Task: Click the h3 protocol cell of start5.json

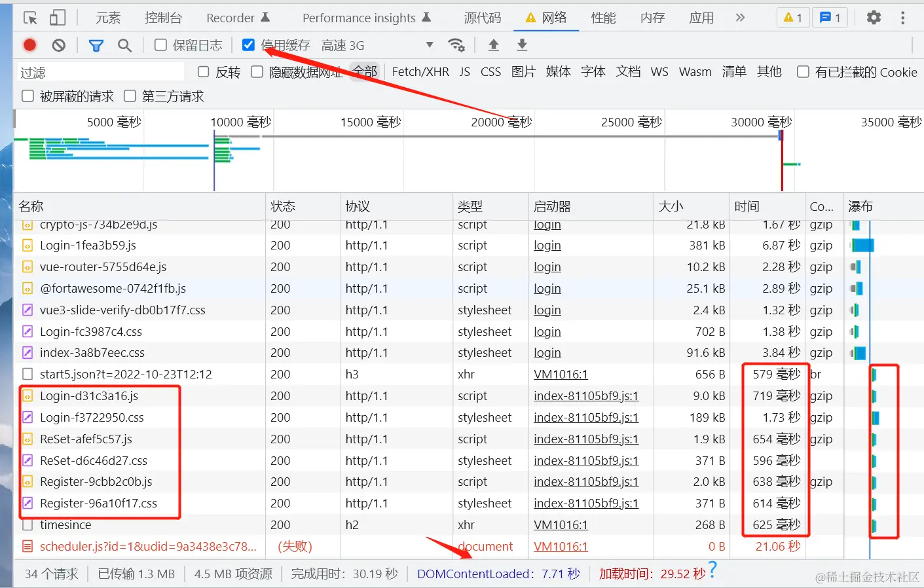Action: click(x=352, y=375)
